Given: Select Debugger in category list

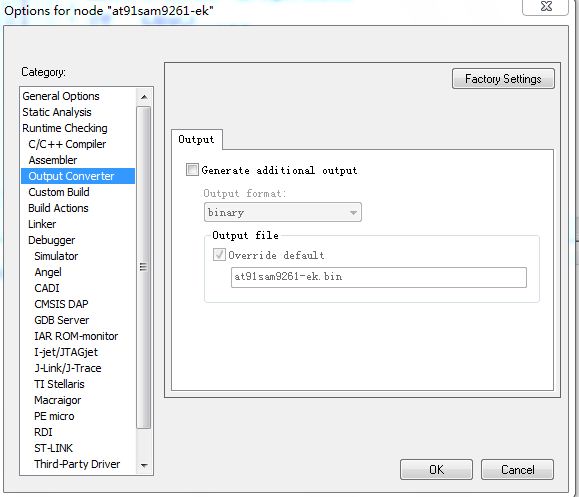Looking at the screenshot, I should pos(52,240).
